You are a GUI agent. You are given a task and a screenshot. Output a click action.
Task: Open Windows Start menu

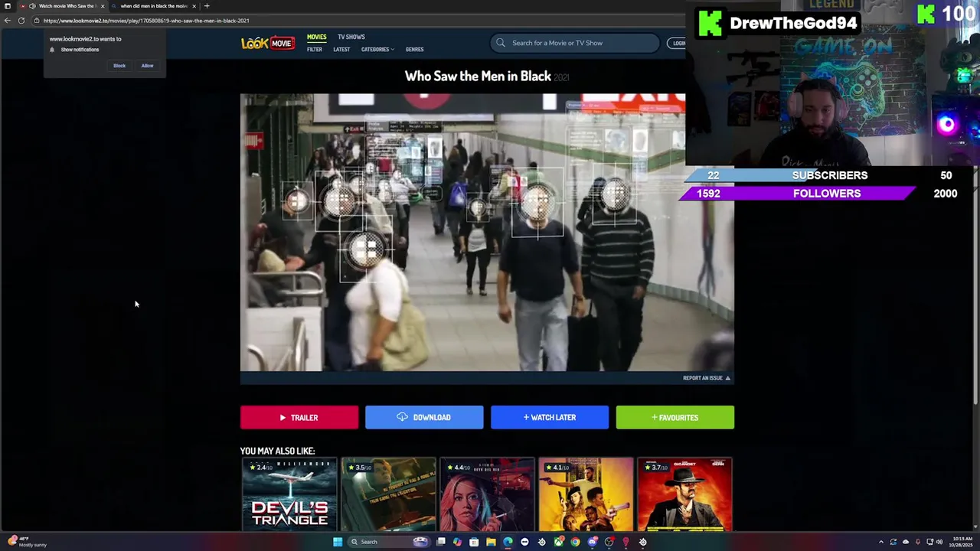point(338,542)
